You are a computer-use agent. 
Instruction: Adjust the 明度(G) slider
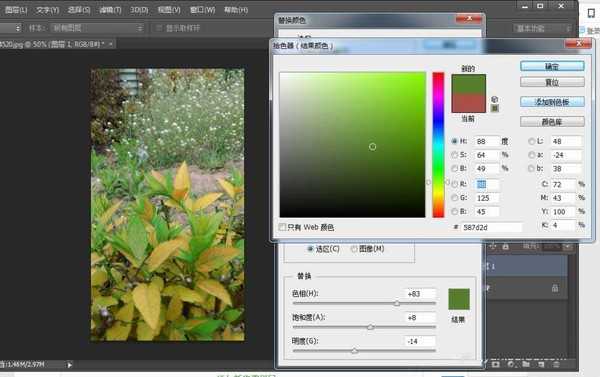click(354, 351)
